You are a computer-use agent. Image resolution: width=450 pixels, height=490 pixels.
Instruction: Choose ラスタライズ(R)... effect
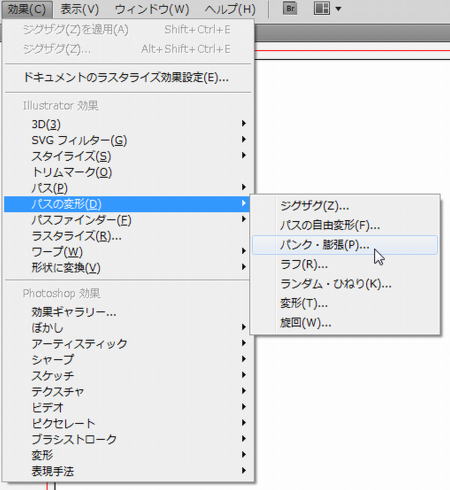click(128, 236)
